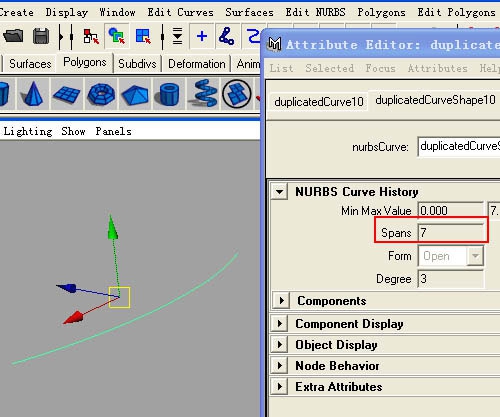Image resolution: width=500 pixels, height=417 pixels.
Task: Create a polygon pipe from shelf
Action: [169, 95]
